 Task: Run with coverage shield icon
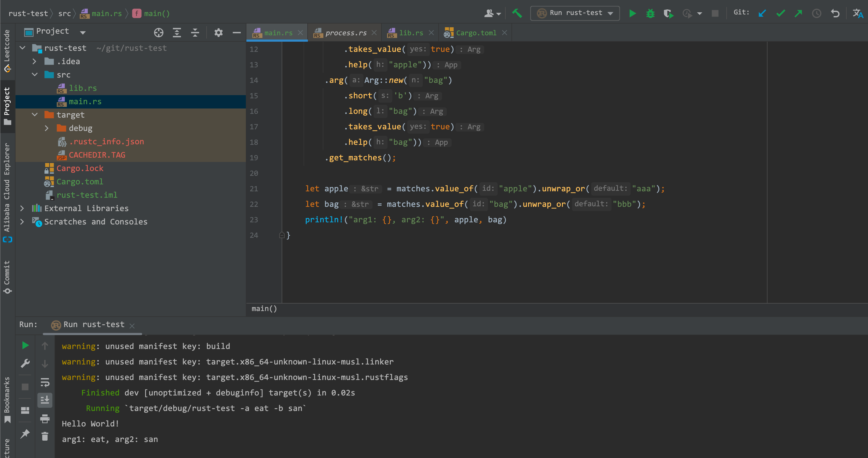(668, 13)
